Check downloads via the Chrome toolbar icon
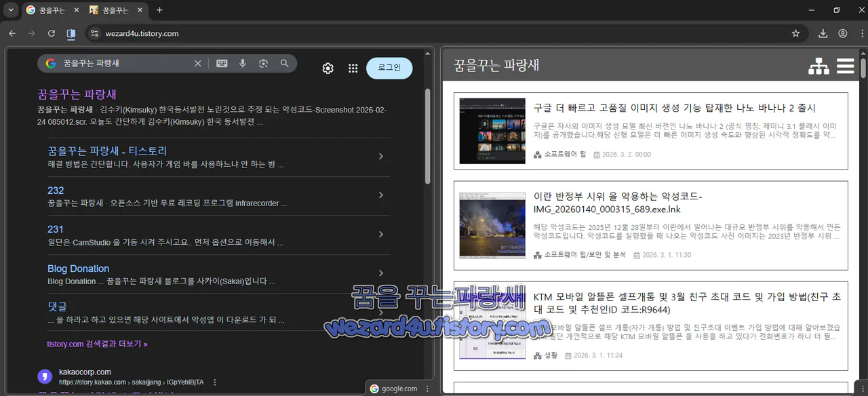This screenshot has width=868, height=396. tap(823, 33)
